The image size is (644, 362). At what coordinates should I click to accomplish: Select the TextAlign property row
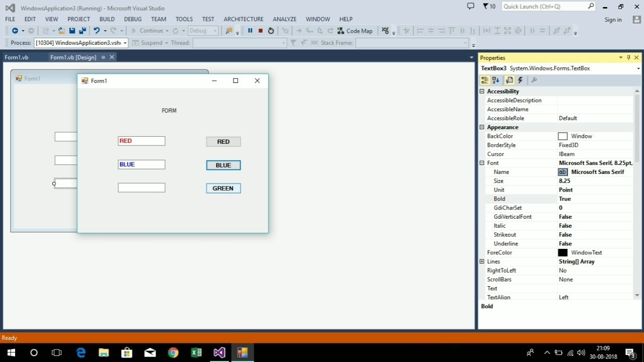point(559,297)
